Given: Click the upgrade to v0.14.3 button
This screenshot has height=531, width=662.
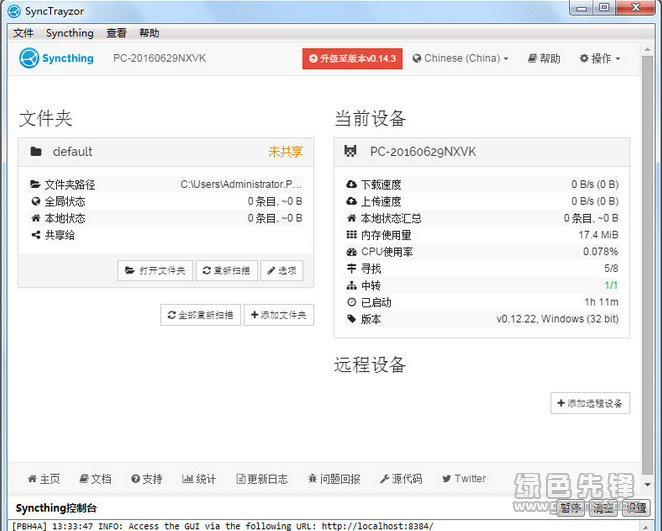Looking at the screenshot, I should point(352,58).
